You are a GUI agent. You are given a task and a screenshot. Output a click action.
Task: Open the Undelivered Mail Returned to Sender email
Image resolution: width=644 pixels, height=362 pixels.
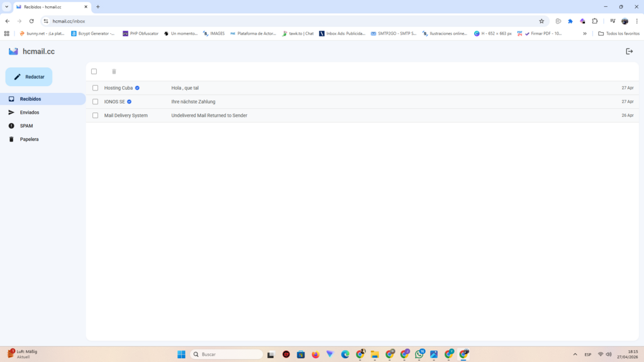click(x=209, y=116)
